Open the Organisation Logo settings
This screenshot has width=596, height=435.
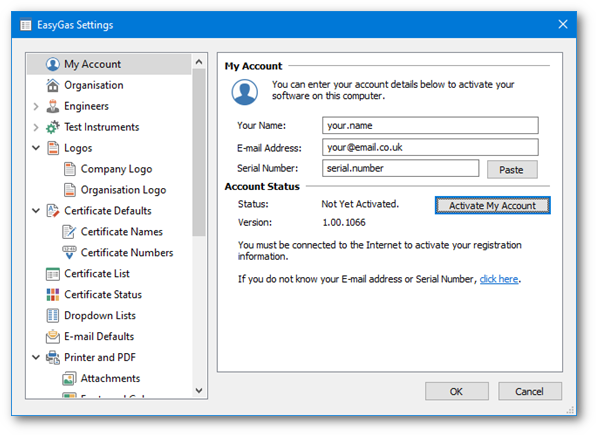[x=123, y=190]
